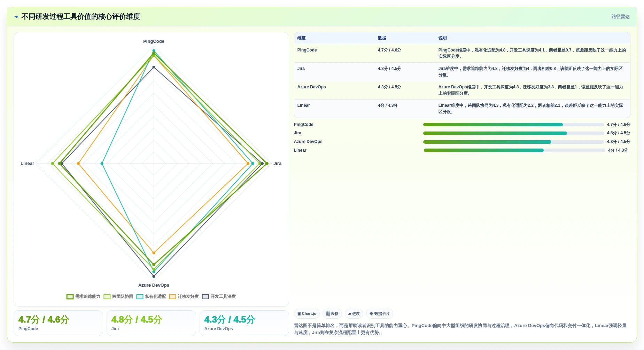Click the 进度 tag
Screen dimensions: 644x350
(x=354, y=314)
